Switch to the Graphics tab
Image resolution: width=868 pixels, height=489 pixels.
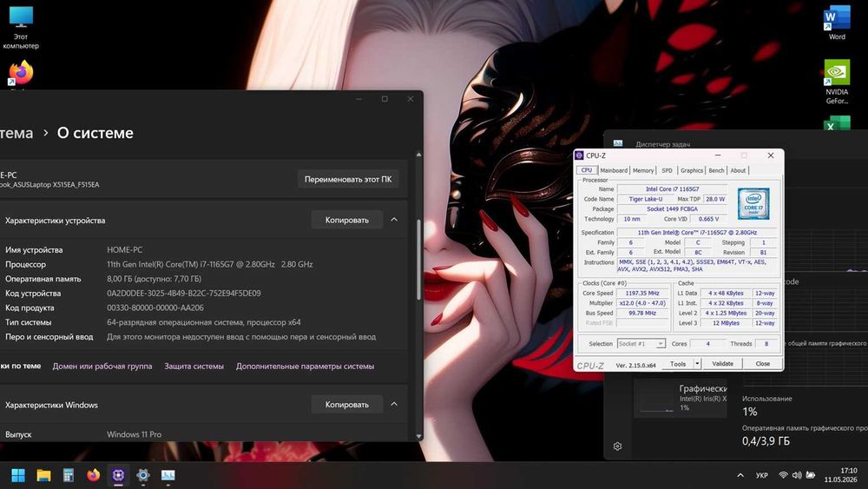tap(692, 170)
